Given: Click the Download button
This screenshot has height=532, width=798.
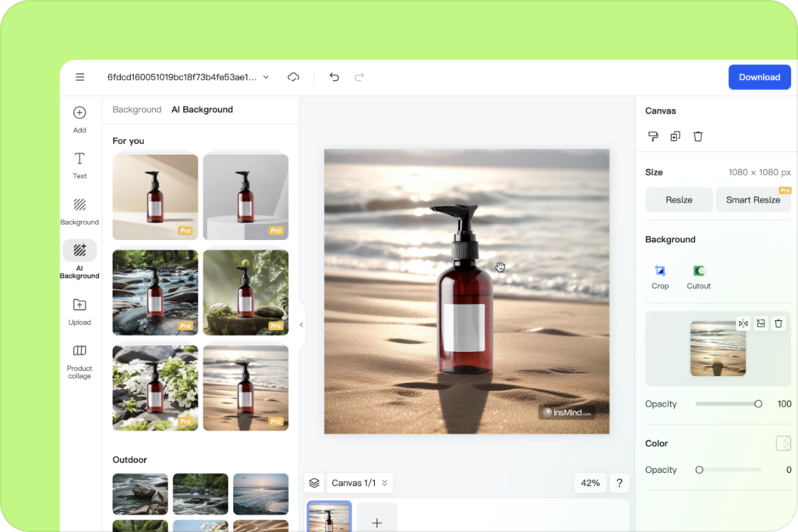Looking at the screenshot, I should click(x=759, y=77).
